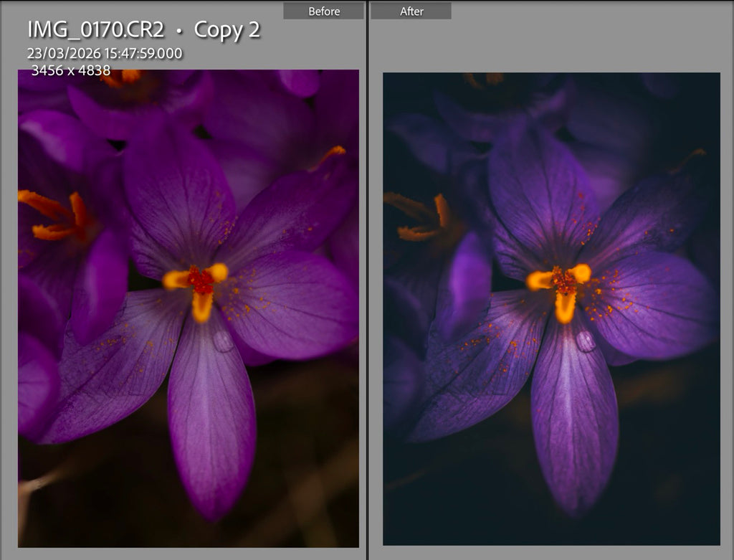Click the 3456 x 4838 dimensions text

point(71,70)
